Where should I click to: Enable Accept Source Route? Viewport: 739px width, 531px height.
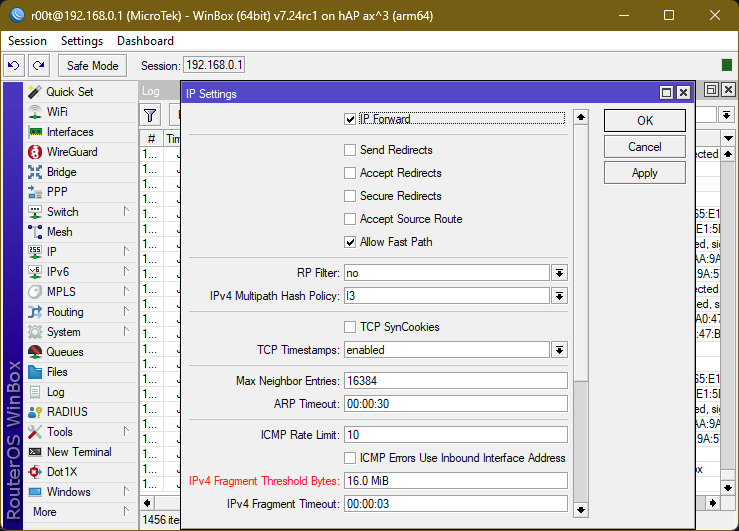click(350, 219)
